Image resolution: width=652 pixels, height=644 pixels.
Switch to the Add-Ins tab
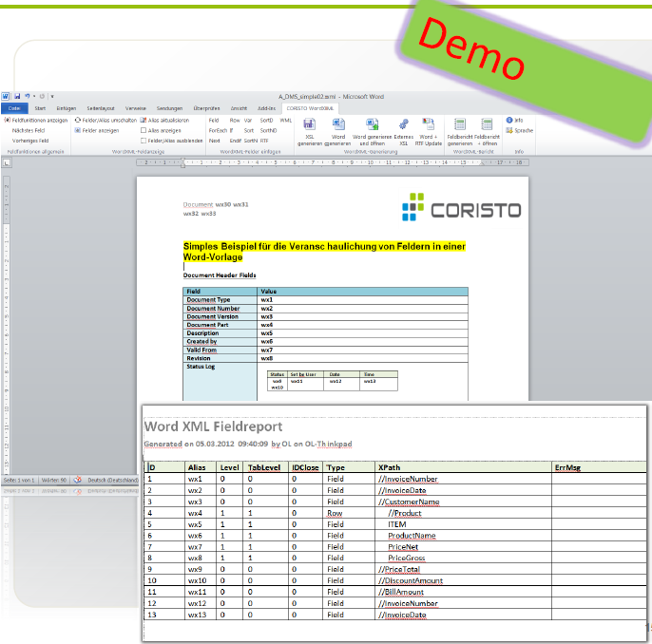[x=266, y=108]
